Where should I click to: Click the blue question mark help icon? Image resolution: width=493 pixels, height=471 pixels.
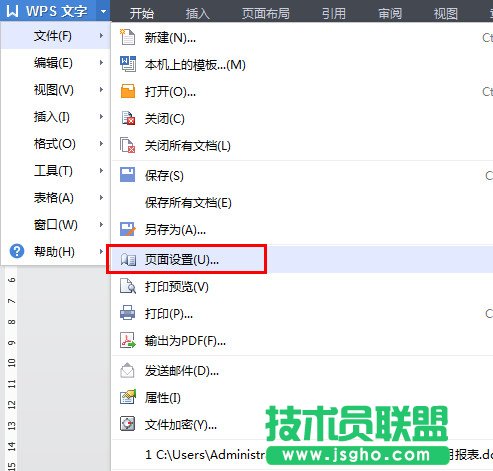point(17,251)
